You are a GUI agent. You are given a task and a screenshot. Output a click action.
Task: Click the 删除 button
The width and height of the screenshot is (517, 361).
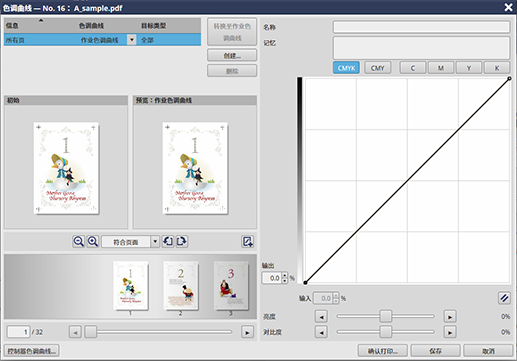tap(232, 71)
